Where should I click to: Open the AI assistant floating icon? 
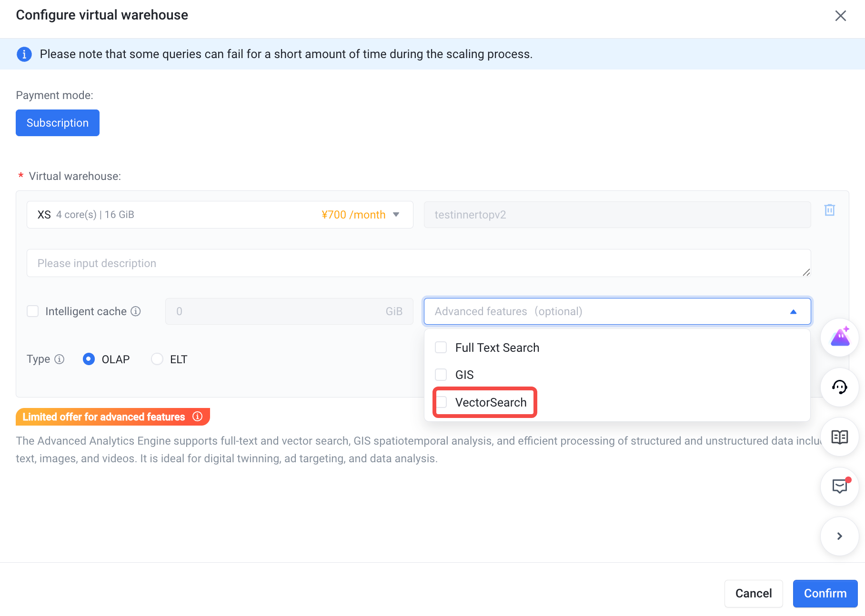tap(840, 338)
